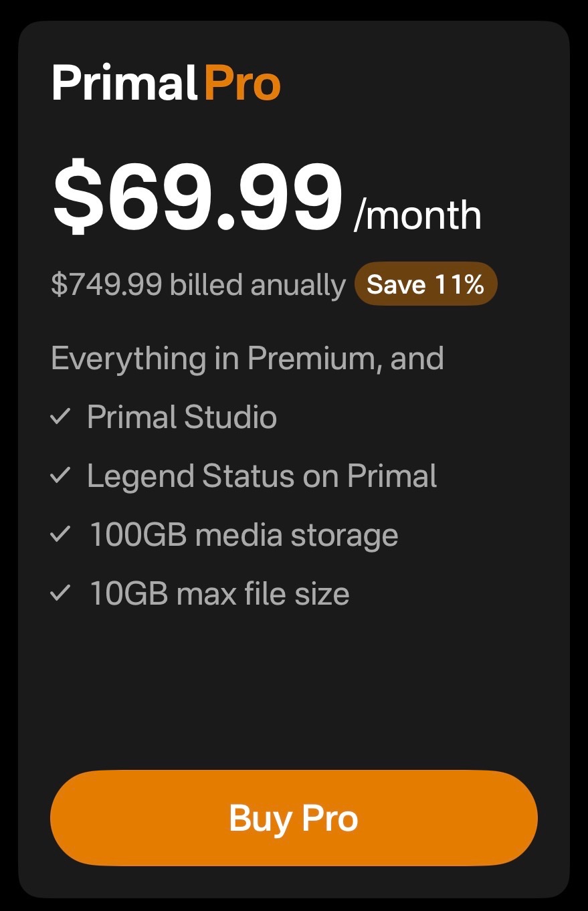Click the /month label beside the price
Screen dimensions: 588x911
click(417, 215)
